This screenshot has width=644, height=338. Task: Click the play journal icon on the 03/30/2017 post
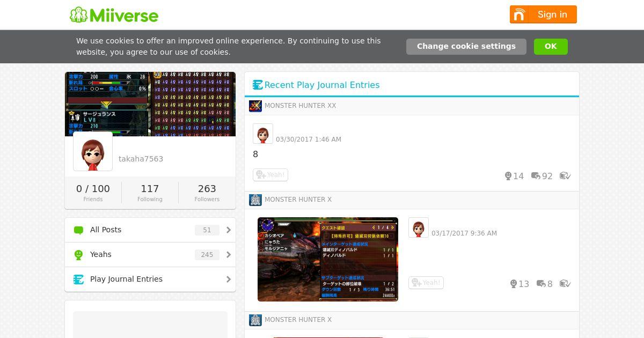click(x=565, y=176)
